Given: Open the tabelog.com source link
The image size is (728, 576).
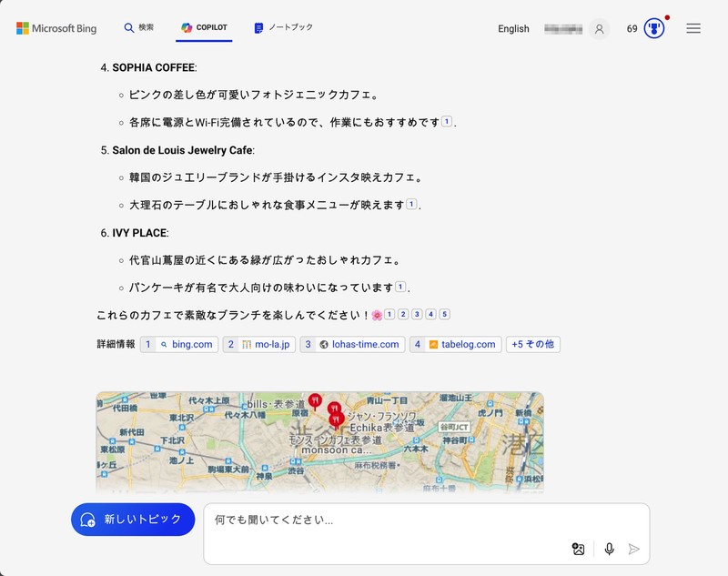Looking at the screenshot, I should (456, 344).
